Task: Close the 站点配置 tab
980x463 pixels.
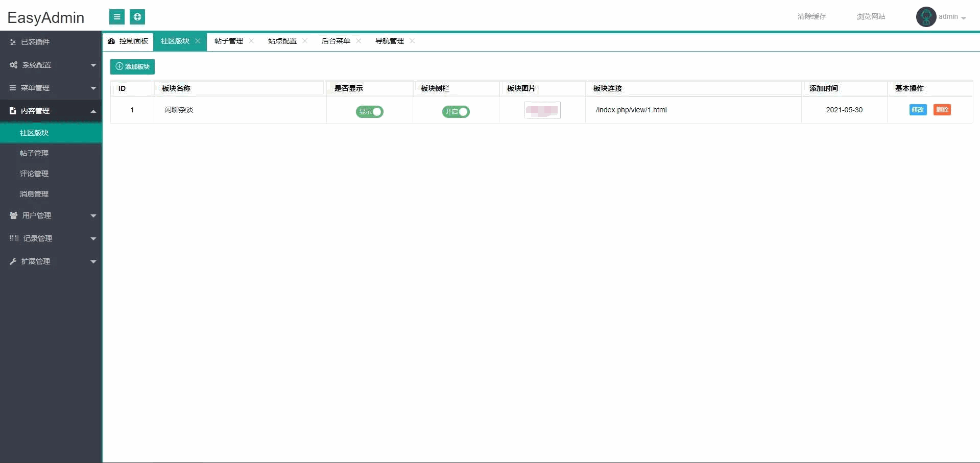Action: [305, 41]
